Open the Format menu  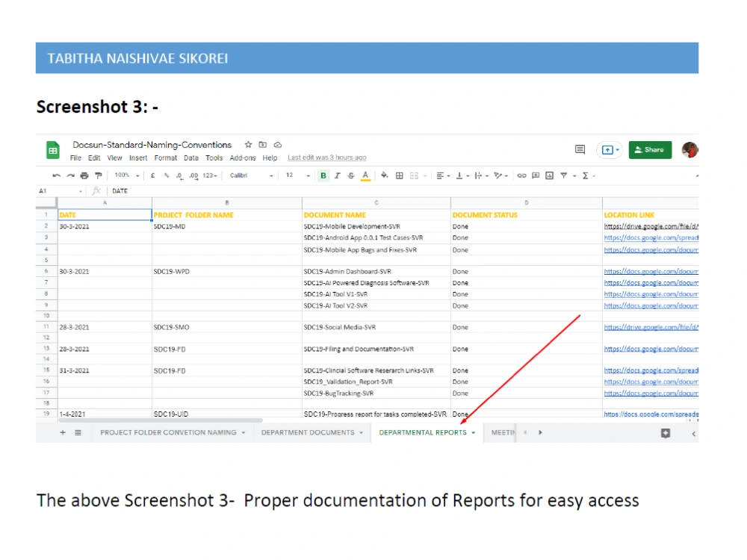tap(165, 158)
